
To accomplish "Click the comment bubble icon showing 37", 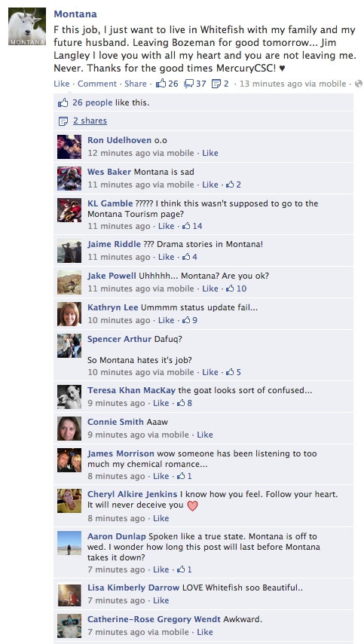I will (188, 84).
